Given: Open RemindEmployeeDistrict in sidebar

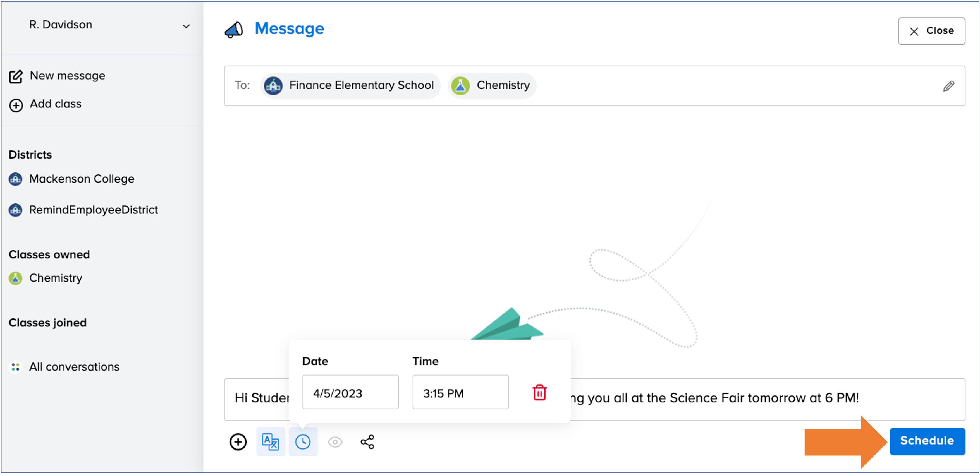Looking at the screenshot, I should (x=93, y=210).
